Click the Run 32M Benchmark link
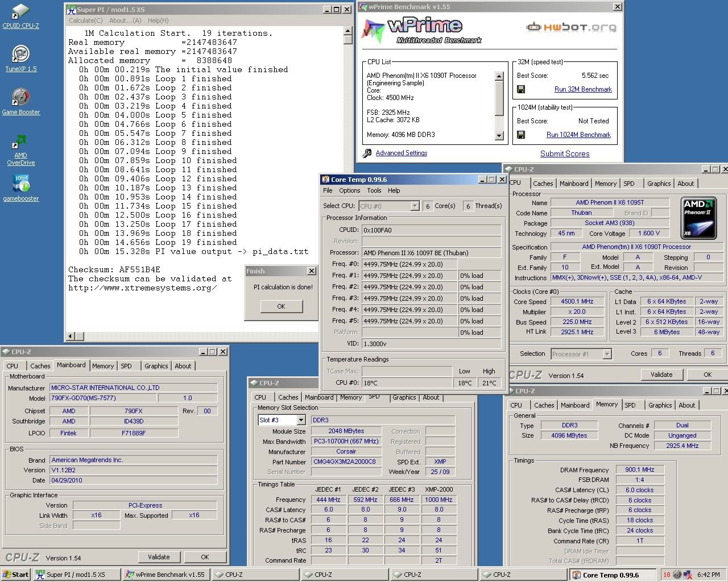 click(x=583, y=89)
